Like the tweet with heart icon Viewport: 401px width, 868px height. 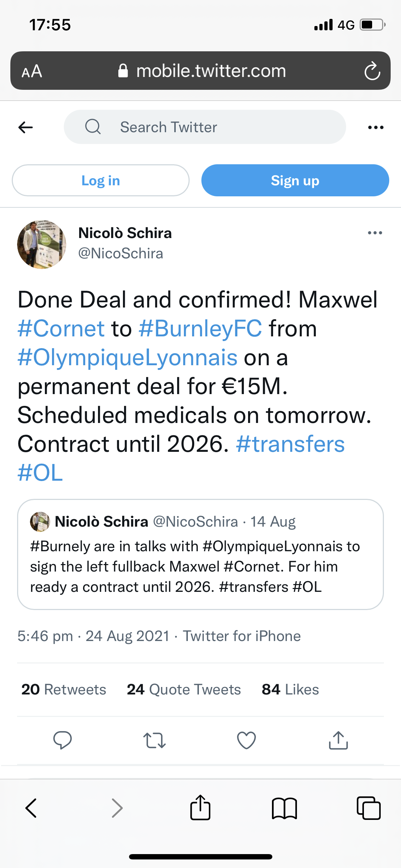[246, 740]
